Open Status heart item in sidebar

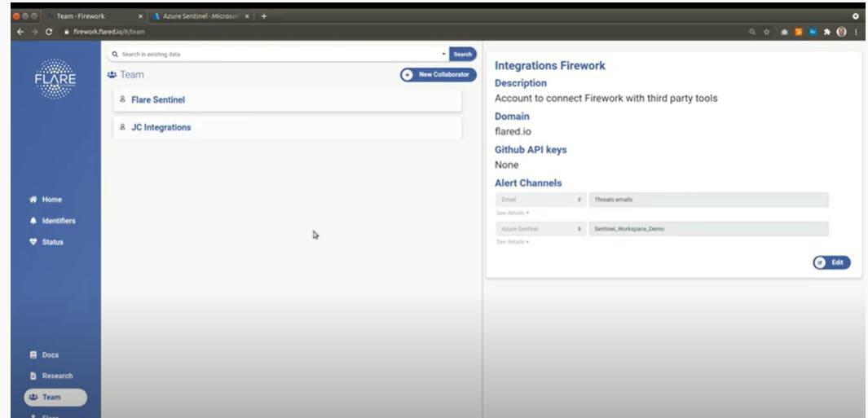point(46,242)
